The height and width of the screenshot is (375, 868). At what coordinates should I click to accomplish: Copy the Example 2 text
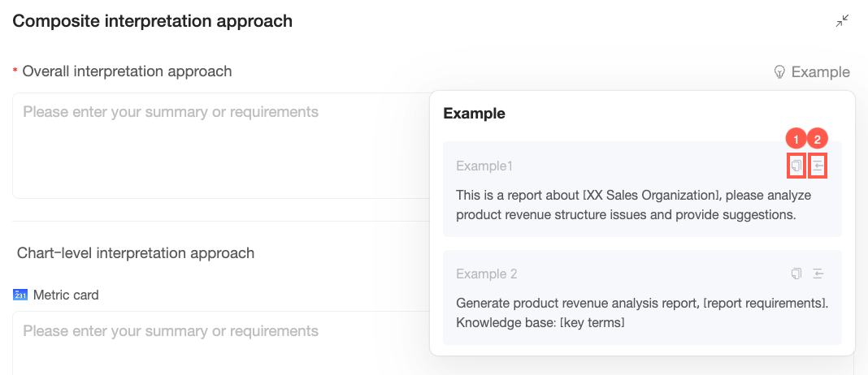click(x=797, y=274)
